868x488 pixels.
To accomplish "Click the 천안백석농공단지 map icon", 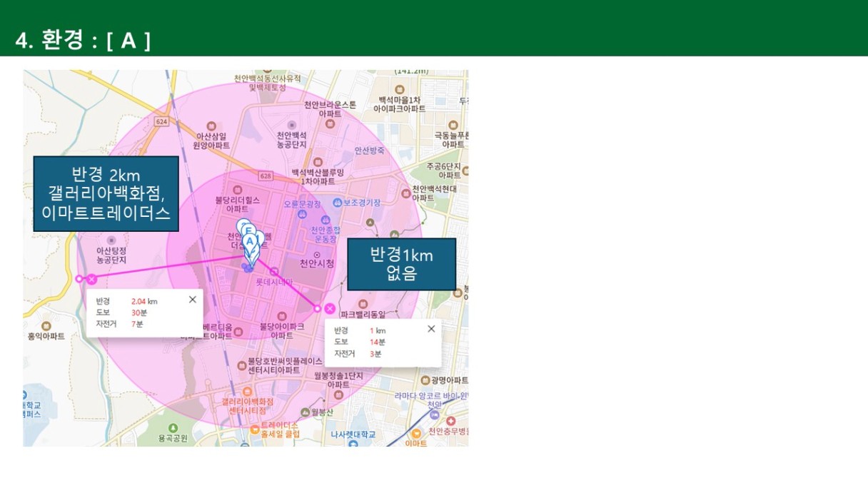I will coord(291,125).
